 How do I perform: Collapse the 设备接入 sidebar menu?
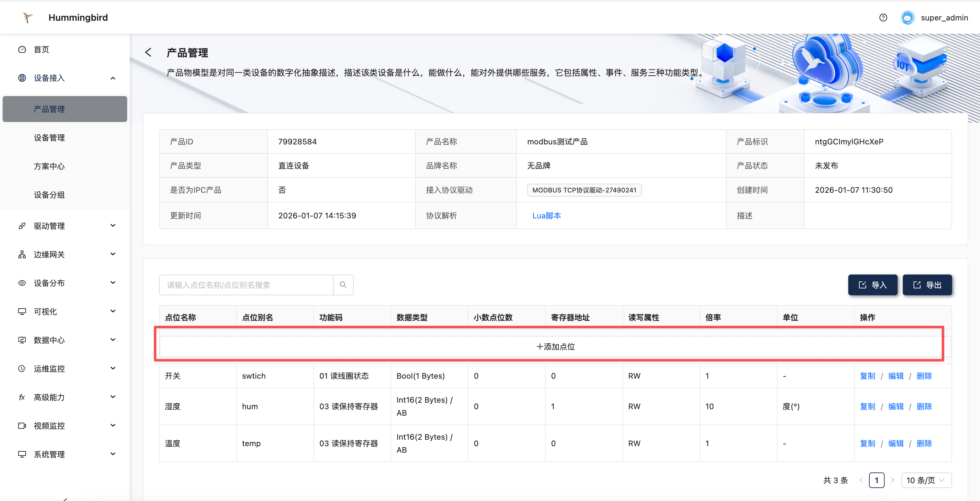tap(113, 78)
